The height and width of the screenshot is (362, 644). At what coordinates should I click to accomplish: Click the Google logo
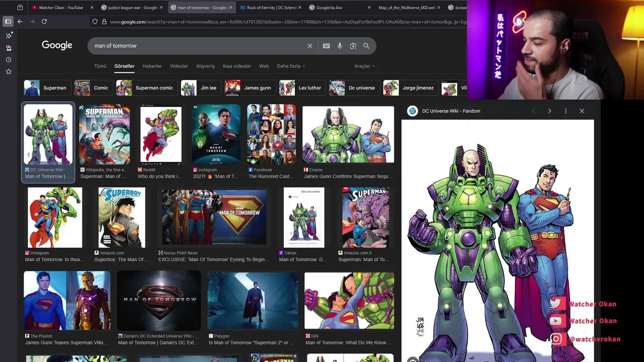coord(57,45)
